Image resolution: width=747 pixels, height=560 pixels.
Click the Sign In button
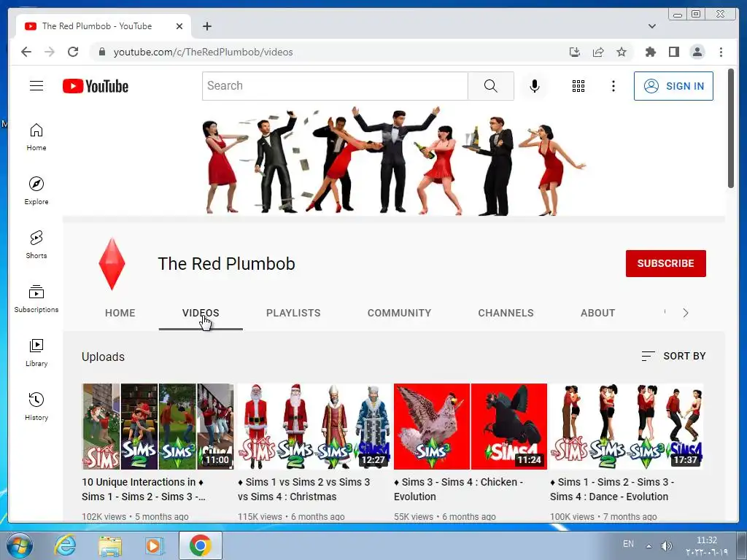click(673, 86)
